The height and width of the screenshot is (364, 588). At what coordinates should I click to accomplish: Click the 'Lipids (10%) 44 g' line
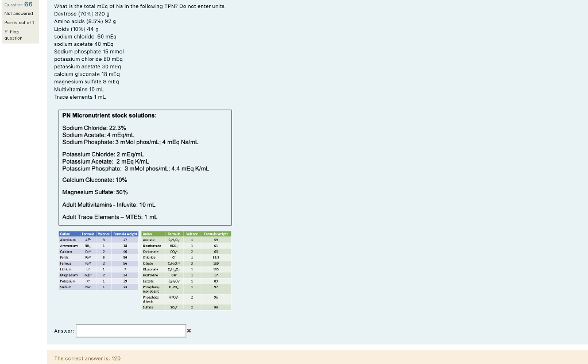click(76, 29)
